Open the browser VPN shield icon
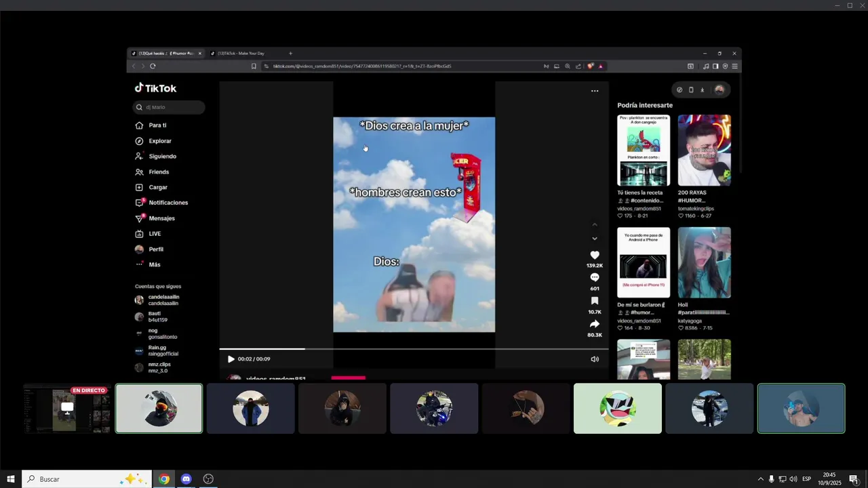868x488 pixels. coord(725,66)
